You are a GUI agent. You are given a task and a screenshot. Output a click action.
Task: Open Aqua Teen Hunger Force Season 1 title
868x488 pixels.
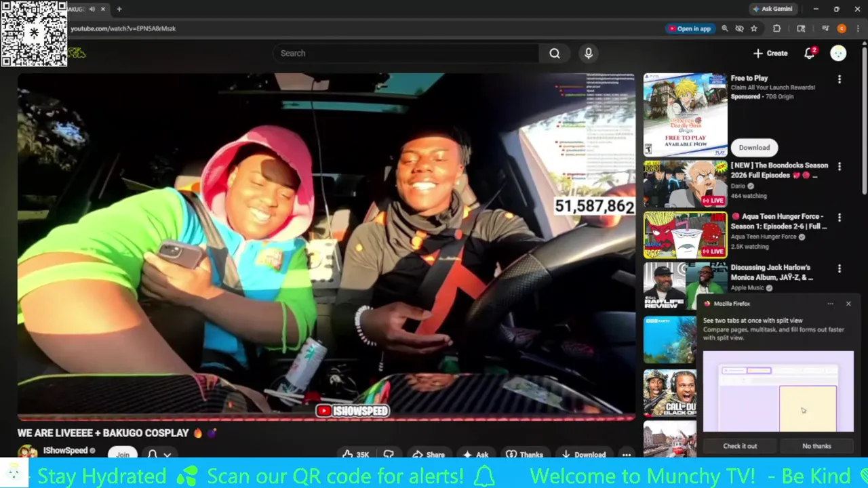pos(779,221)
